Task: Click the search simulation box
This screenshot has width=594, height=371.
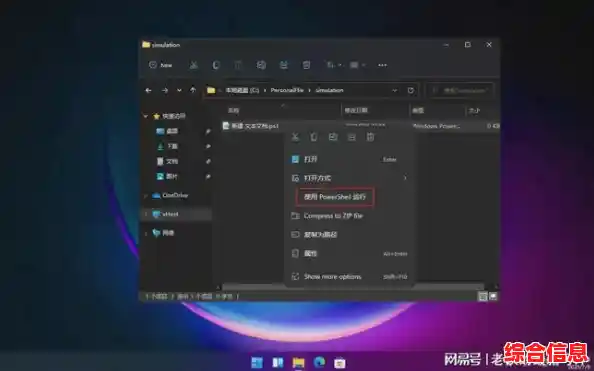Action: point(460,91)
